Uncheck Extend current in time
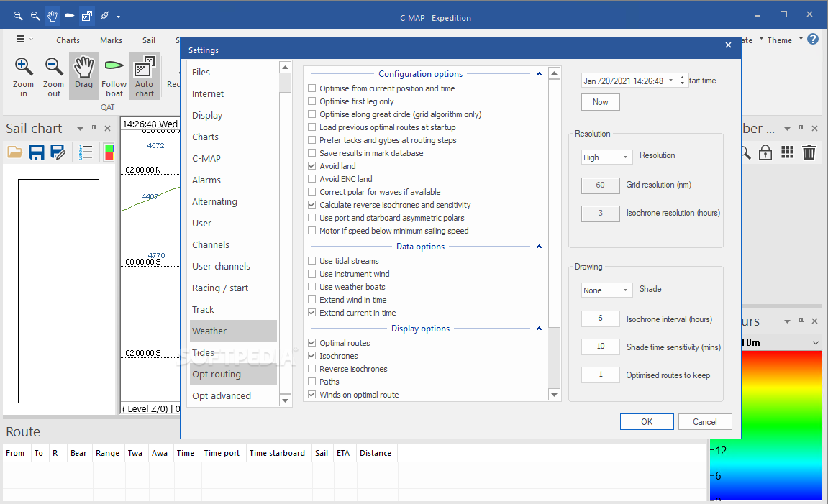The height and width of the screenshot is (504, 828). (x=312, y=313)
